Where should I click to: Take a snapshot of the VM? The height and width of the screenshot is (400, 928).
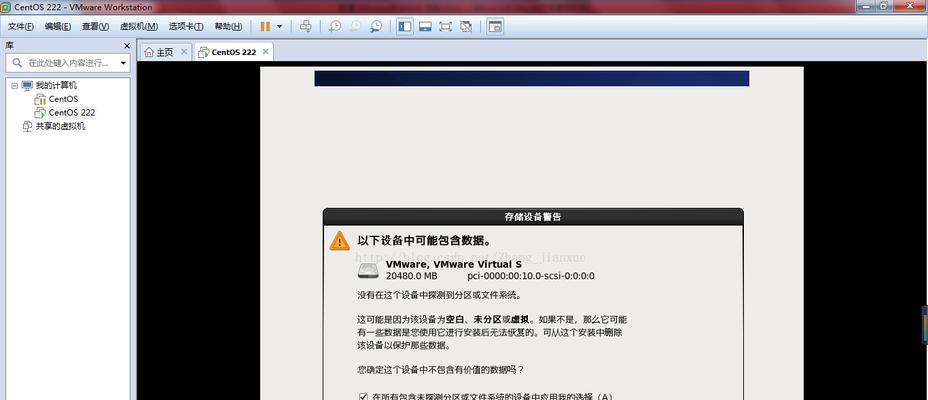coord(335,27)
